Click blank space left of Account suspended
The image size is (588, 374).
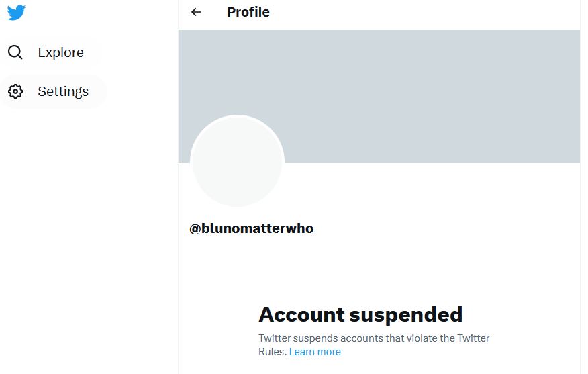pyautogui.click(x=218, y=316)
